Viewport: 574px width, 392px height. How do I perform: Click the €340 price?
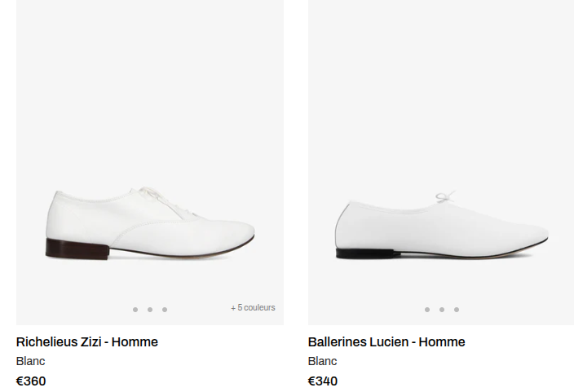point(323,381)
